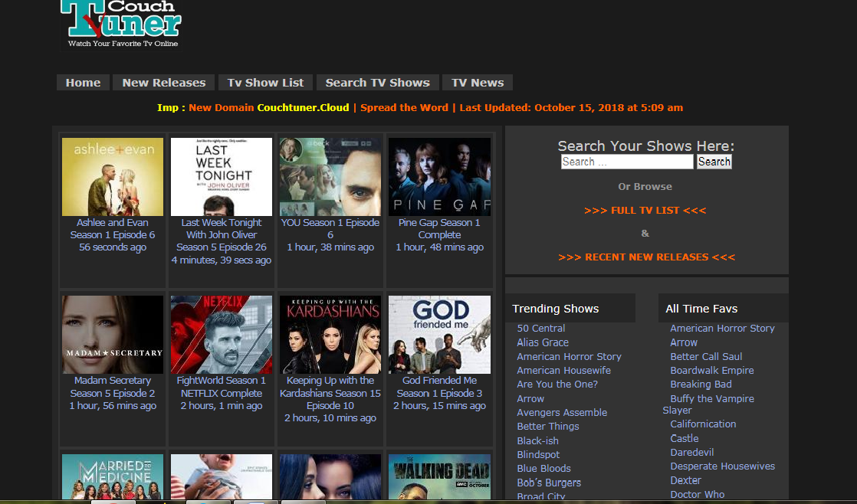Viewport: 857px width, 504px height.
Task: Open the Keeping Up with Kardashians poster
Action: coord(330,335)
